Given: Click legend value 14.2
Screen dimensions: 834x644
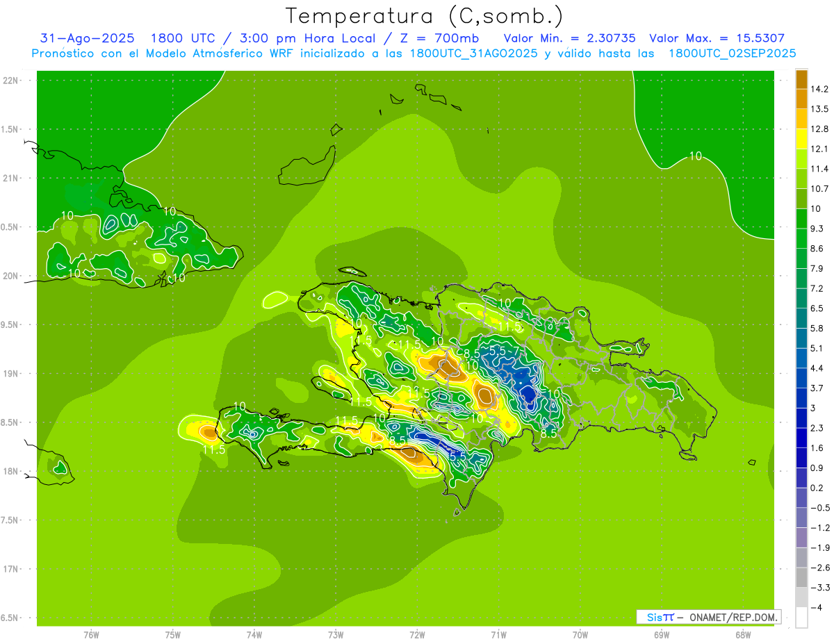Looking at the screenshot, I should pos(819,89).
